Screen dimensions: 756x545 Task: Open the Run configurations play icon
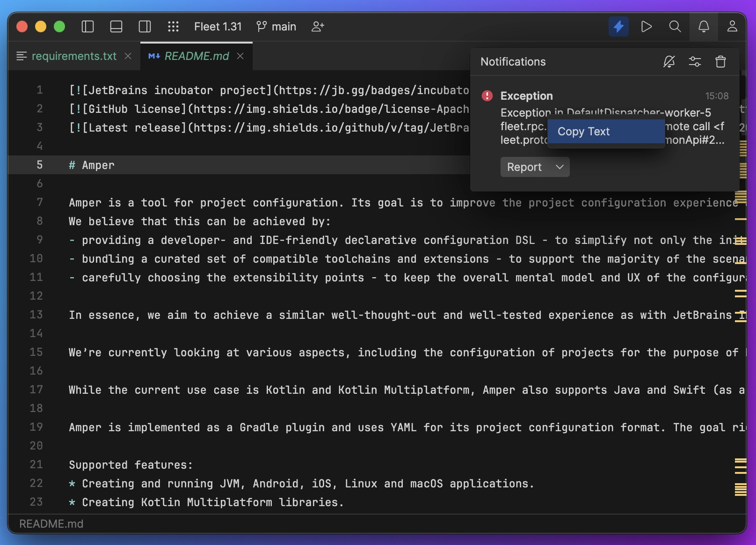click(x=647, y=27)
